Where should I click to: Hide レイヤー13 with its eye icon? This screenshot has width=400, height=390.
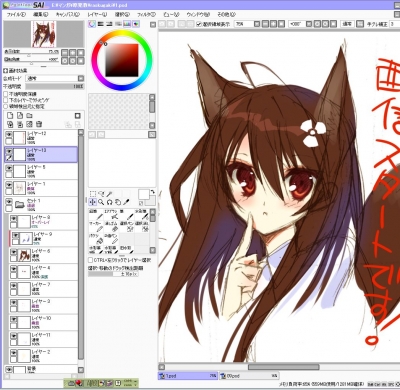tap(9, 151)
